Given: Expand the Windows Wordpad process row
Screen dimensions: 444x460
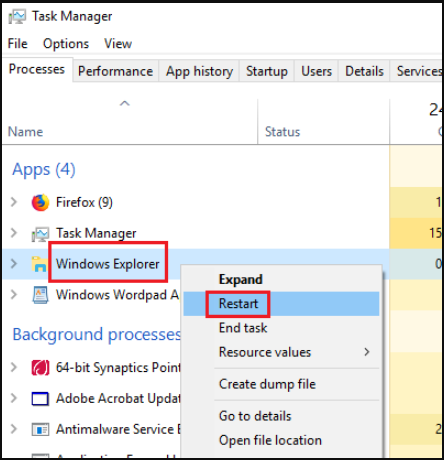Looking at the screenshot, I should (x=14, y=295).
